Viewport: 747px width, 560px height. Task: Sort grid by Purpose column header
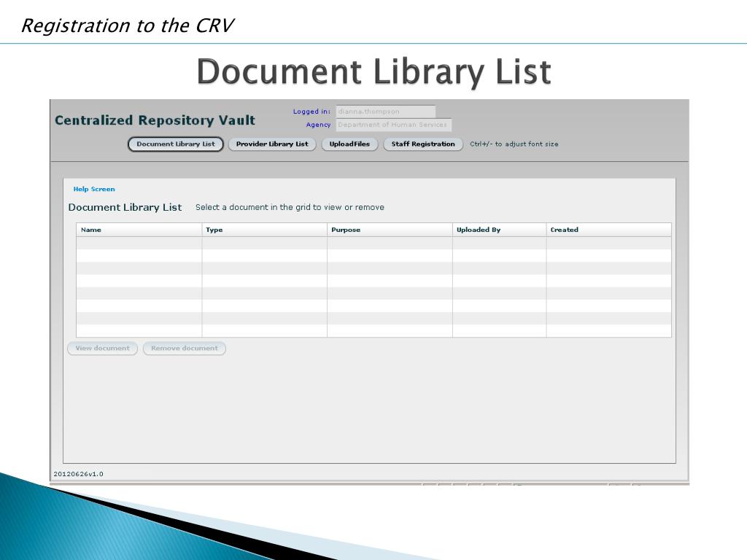[390, 230]
